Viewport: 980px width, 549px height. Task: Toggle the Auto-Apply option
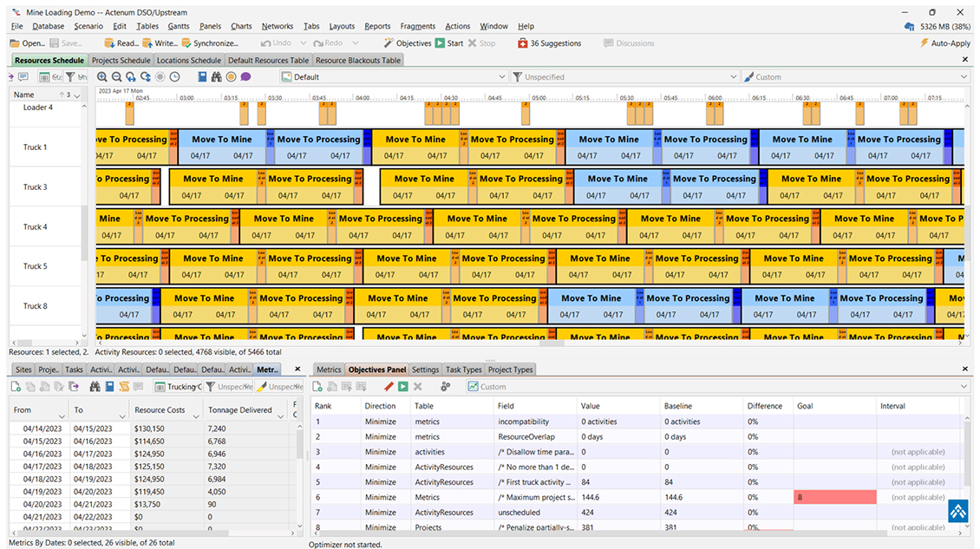coord(945,43)
